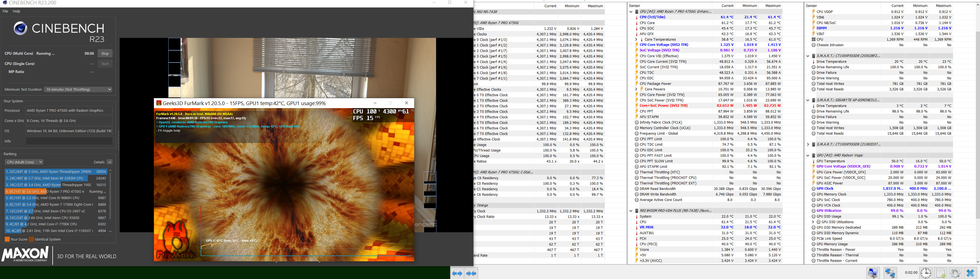
Task: Click the ranking list scroll-down arrow
Action: point(110,231)
